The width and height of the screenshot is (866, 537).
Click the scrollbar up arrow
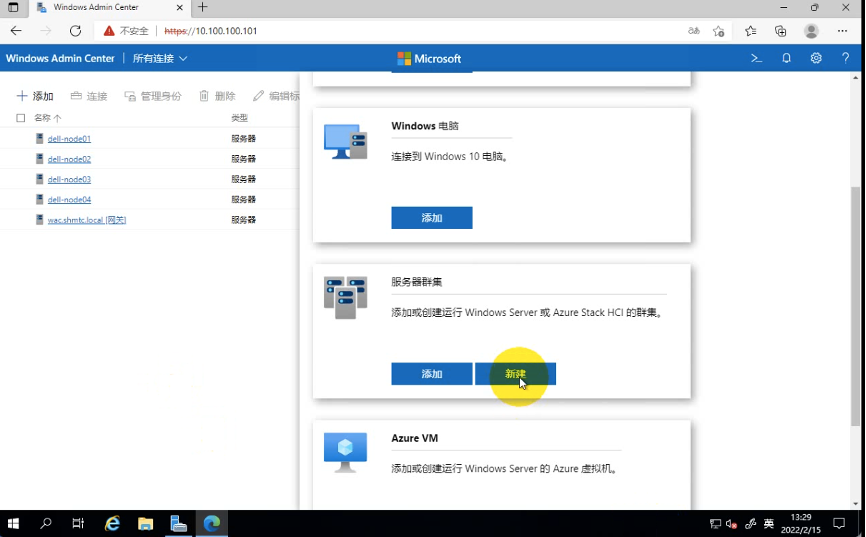[856, 77]
